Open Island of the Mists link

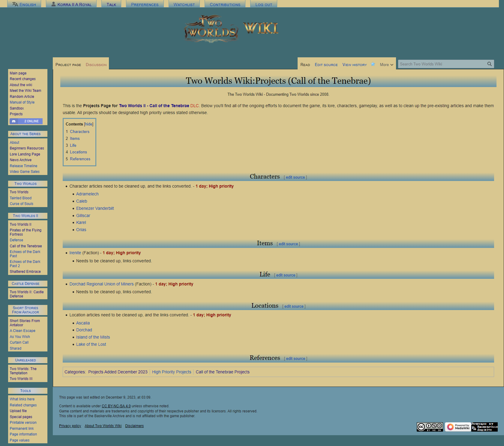pos(93,337)
